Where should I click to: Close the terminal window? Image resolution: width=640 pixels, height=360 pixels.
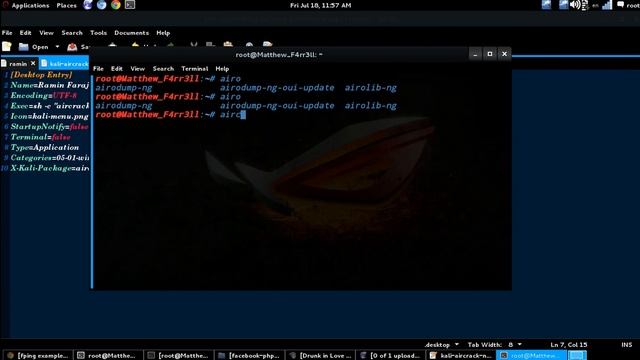pyautogui.click(x=504, y=54)
